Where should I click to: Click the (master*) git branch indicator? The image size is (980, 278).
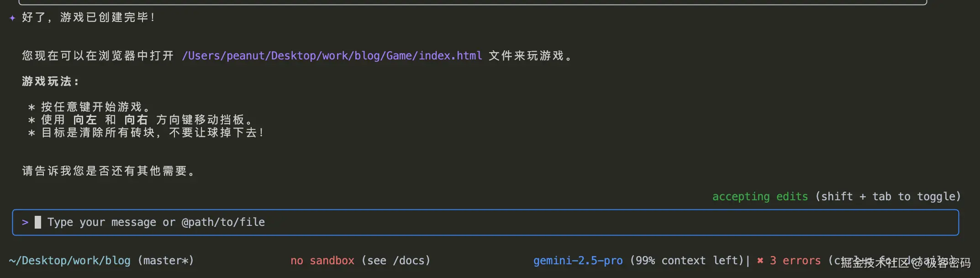pyautogui.click(x=166, y=261)
